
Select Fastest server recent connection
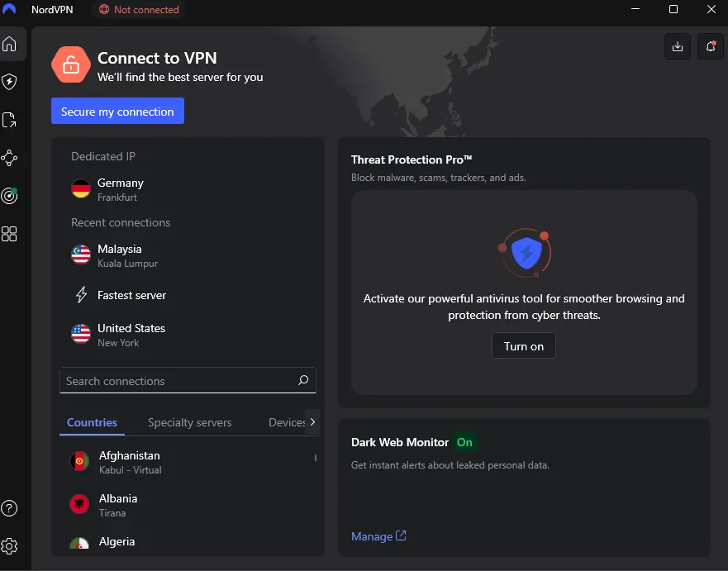pyautogui.click(x=188, y=295)
